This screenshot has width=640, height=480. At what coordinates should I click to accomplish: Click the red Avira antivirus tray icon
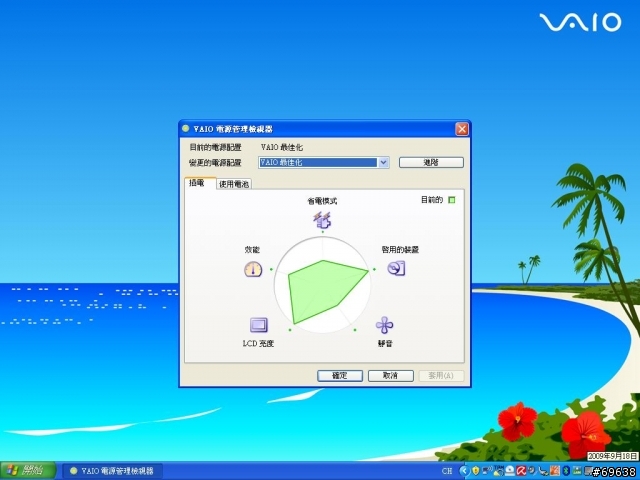(x=521, y=471)
